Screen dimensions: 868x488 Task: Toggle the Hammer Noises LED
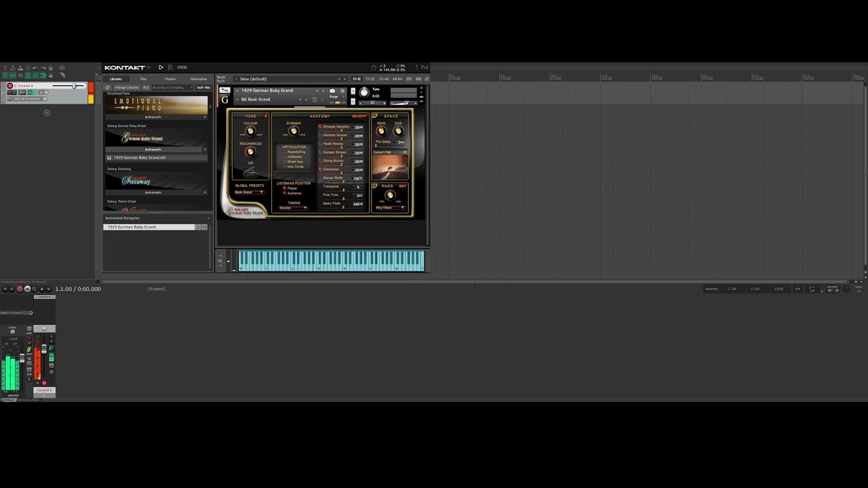click(x=320, y=135)
